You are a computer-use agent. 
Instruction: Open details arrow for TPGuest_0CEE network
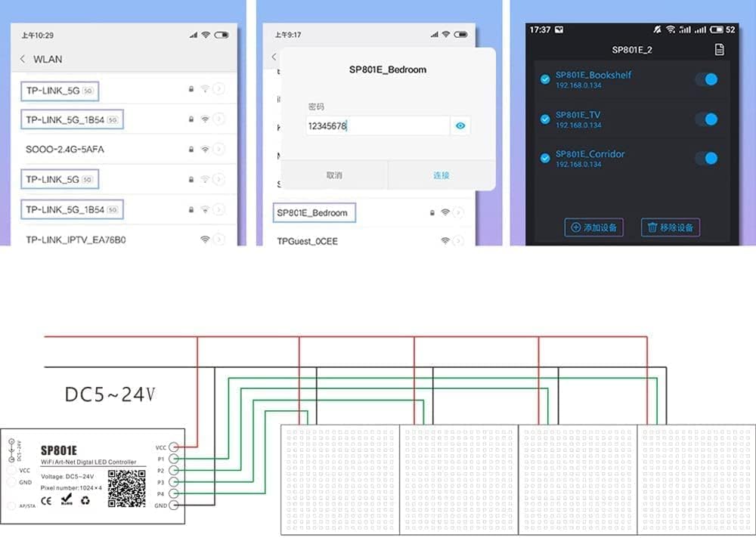pyautogui.click(x=460, y=240)
